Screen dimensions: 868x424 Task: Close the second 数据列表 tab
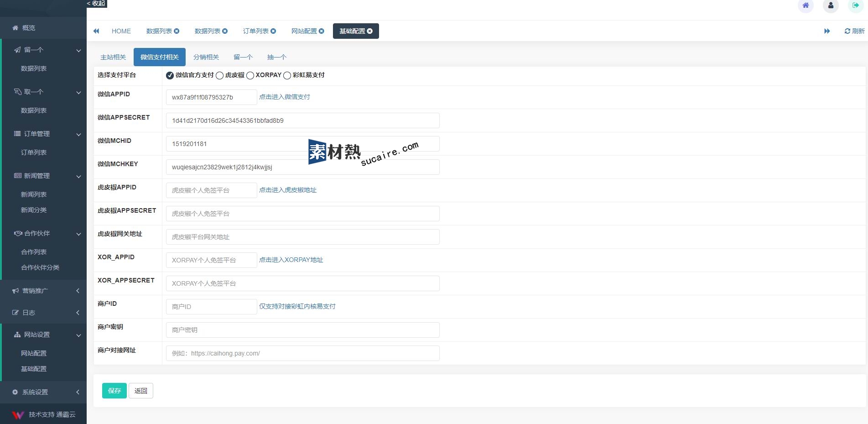225,31
